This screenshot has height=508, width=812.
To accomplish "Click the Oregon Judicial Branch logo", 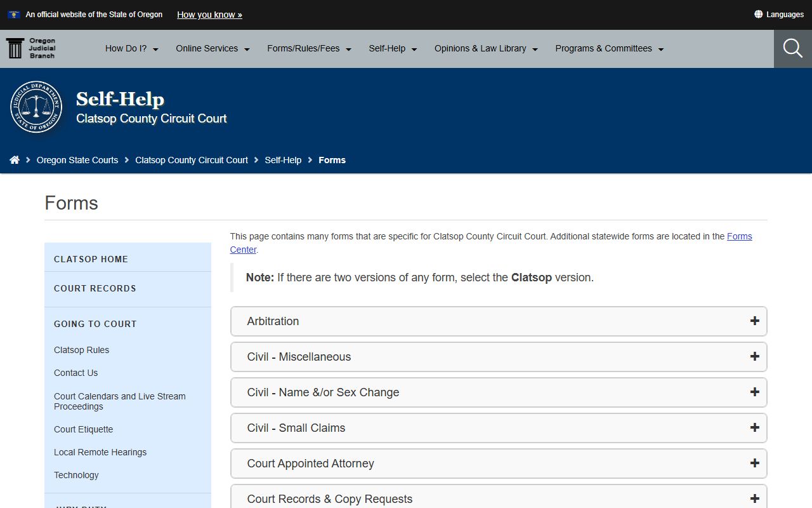I will (x=31, y=48).
